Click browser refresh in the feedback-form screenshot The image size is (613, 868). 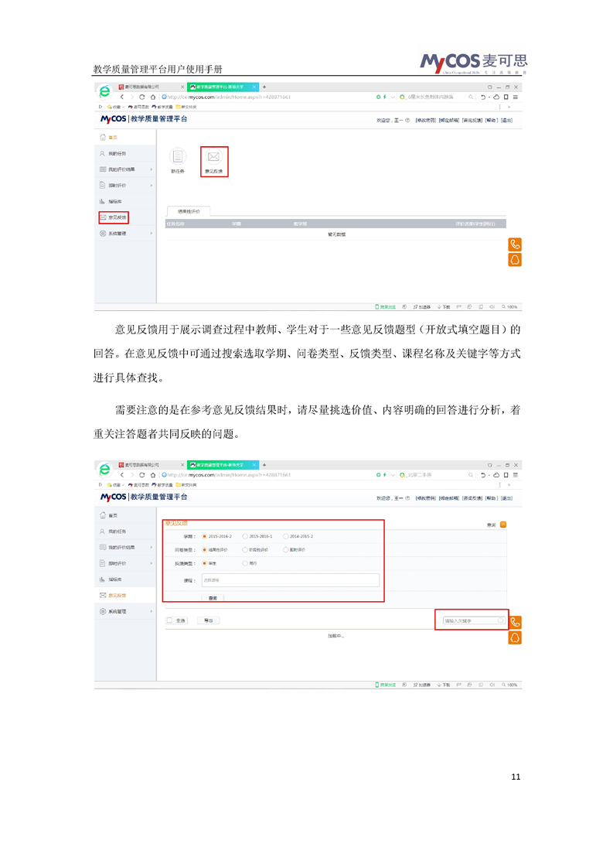[141, 475]
